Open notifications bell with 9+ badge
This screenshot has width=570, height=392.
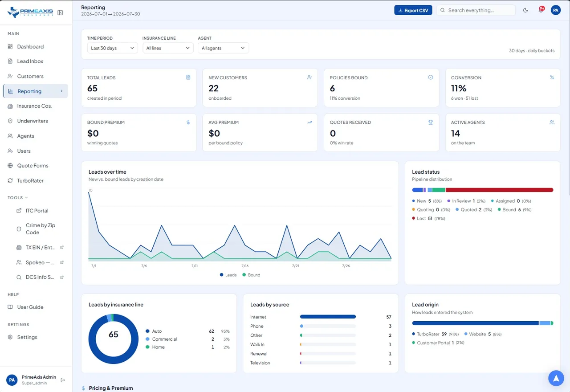coord(541,10)
